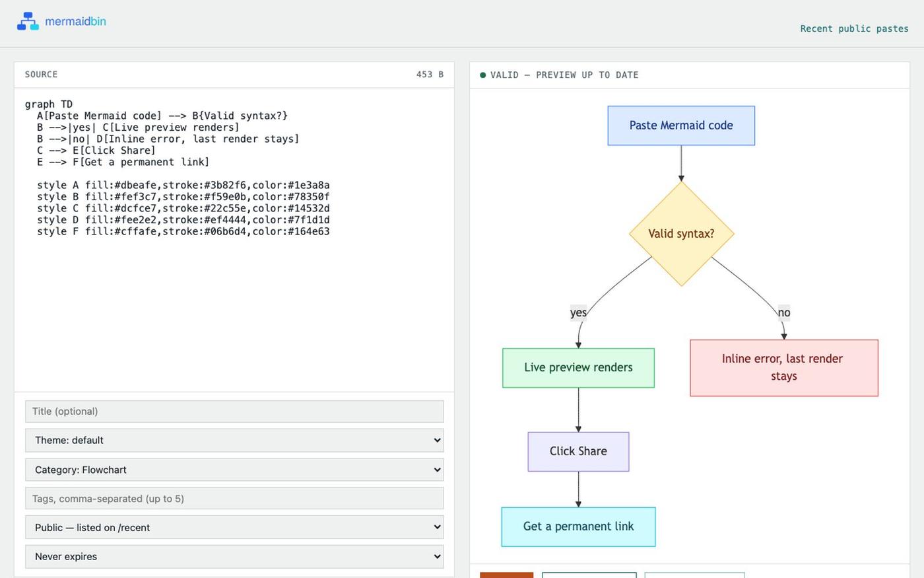
Task: Click the Valid syntax? diamond node
Action: click(681, 234)
